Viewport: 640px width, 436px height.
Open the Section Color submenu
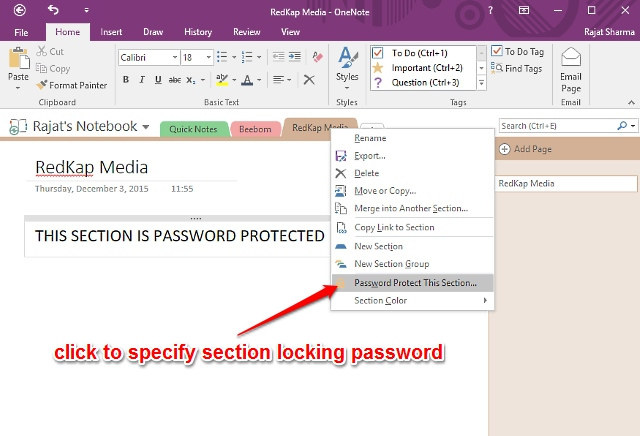[x=412, y=300]
